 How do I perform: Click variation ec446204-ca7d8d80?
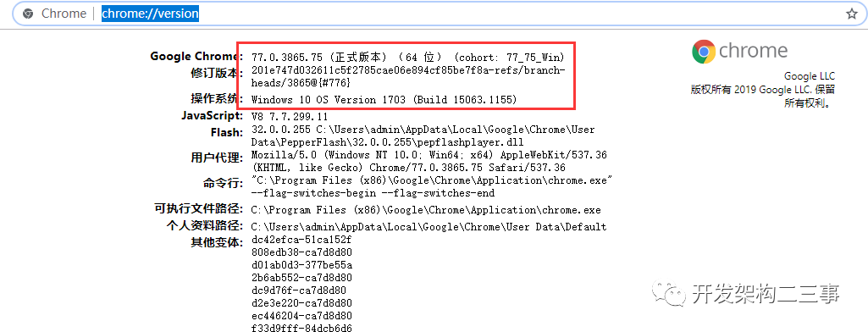tap(301, 315)
